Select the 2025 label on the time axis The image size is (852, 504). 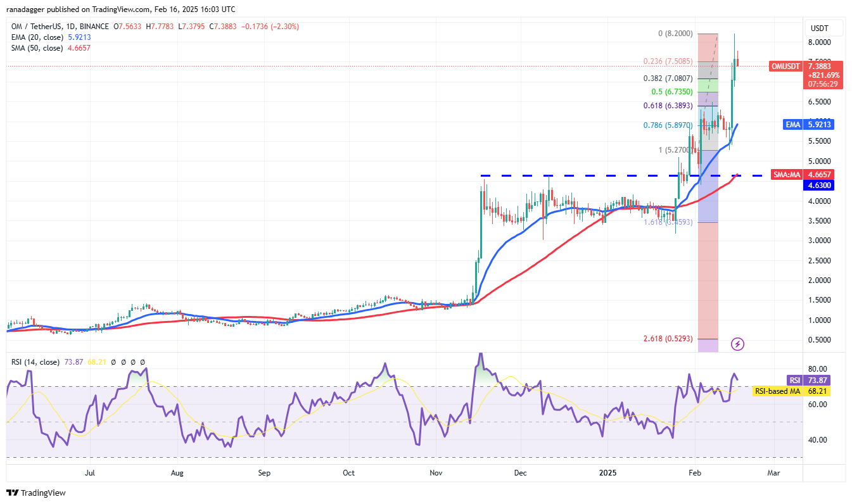click(609, 472)
